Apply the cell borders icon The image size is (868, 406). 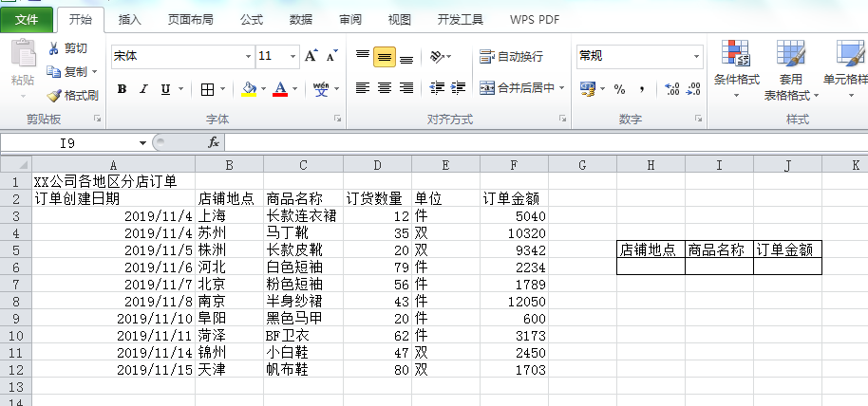[208, 89]
